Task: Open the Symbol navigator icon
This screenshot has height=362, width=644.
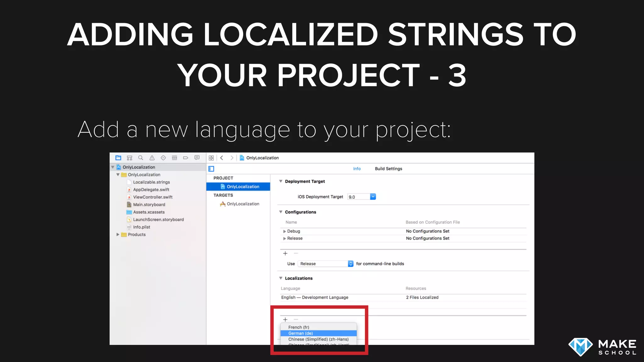Action: [x=130, y=158]
